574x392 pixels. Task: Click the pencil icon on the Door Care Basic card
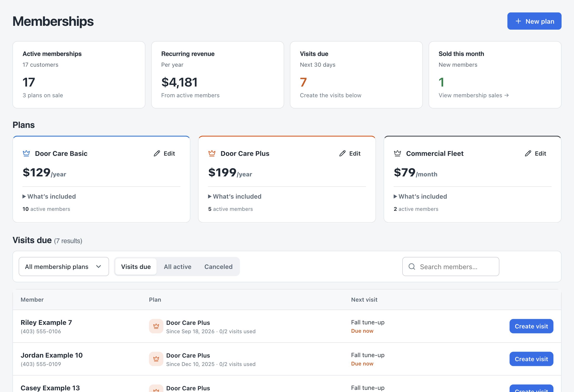(157, 153)
